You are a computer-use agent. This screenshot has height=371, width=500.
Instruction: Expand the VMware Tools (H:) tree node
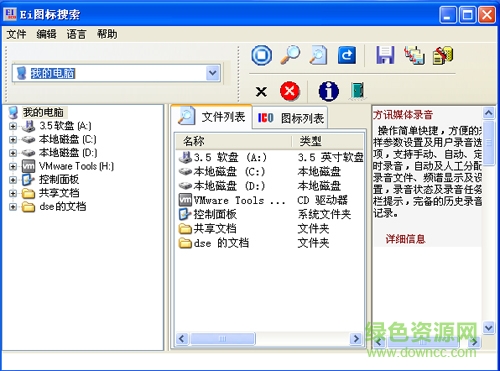click(x=13, y=166)
